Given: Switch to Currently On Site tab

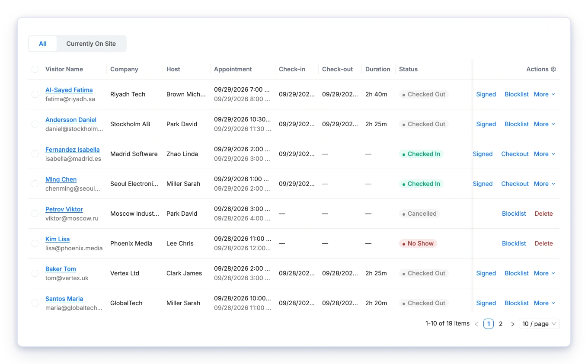Looking at the screenshot, I should click(x=91, y=44).
